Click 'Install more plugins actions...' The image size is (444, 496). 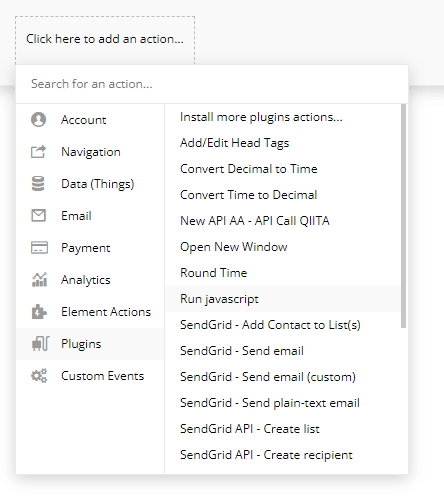(261, 117)
